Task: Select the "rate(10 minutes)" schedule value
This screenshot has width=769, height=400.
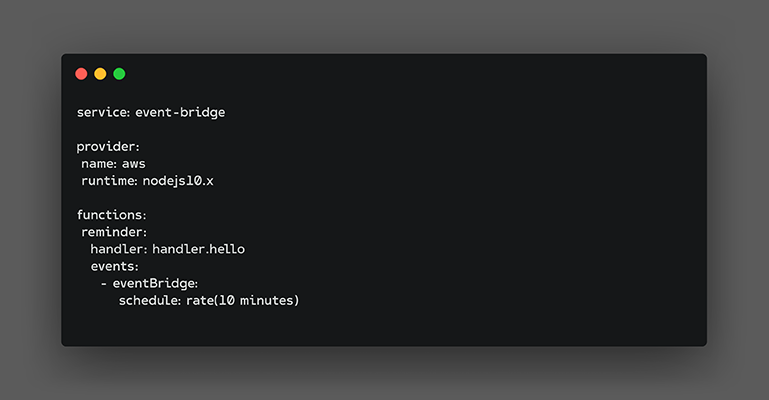Action: click(x=243, y=300)
